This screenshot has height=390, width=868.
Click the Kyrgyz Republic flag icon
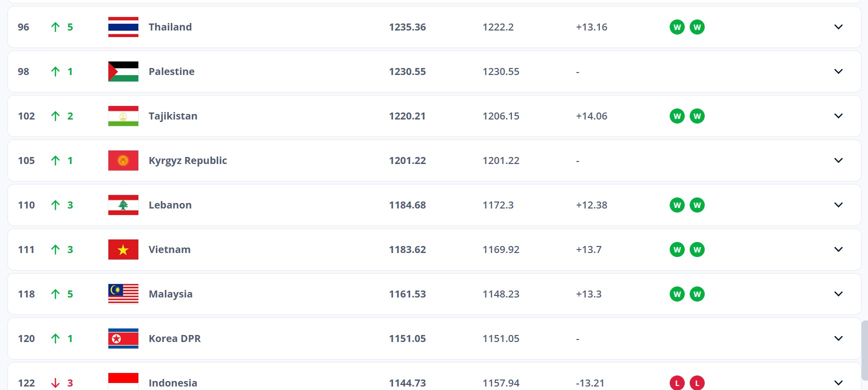(x=123, y=160)
